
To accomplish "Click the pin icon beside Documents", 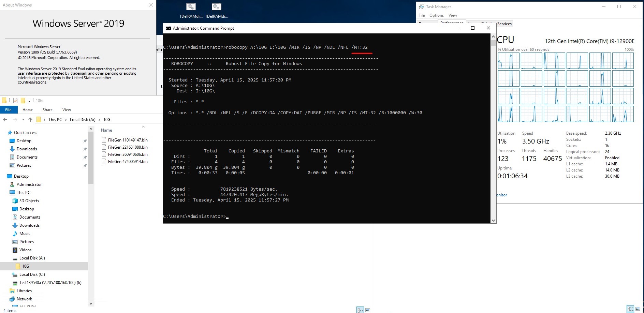I will (x=85, y=158).
